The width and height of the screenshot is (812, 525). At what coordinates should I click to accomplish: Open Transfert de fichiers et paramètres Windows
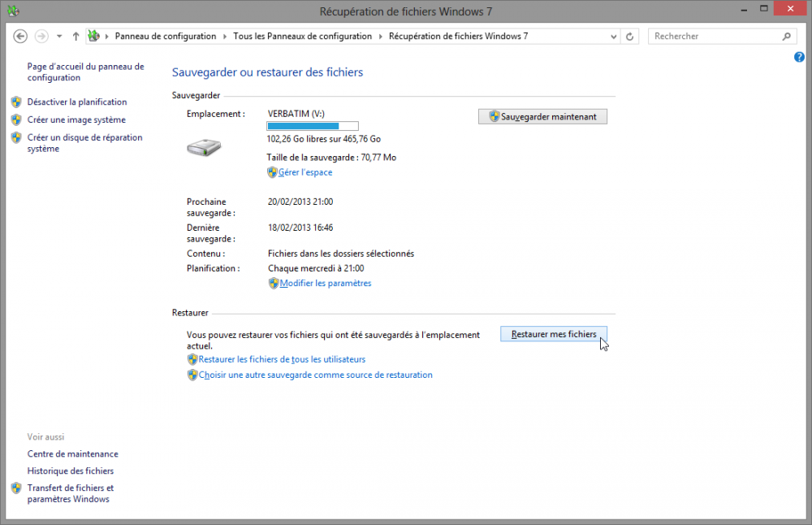point(71,493)
